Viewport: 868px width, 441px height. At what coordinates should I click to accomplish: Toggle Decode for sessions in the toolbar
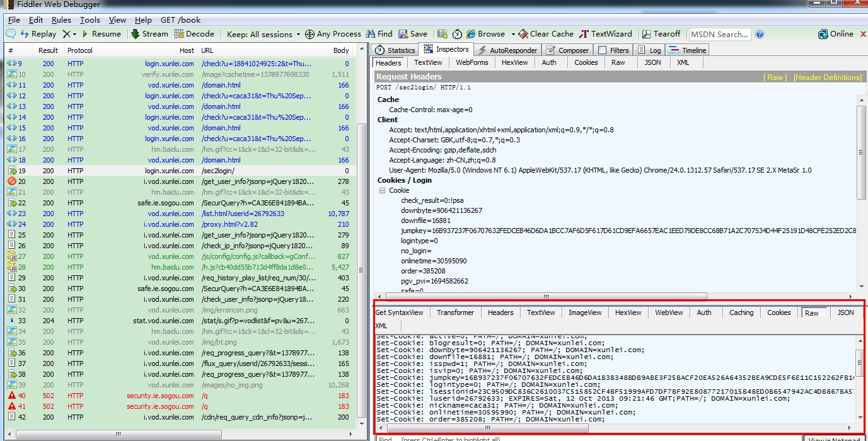[x=195, y=34]
